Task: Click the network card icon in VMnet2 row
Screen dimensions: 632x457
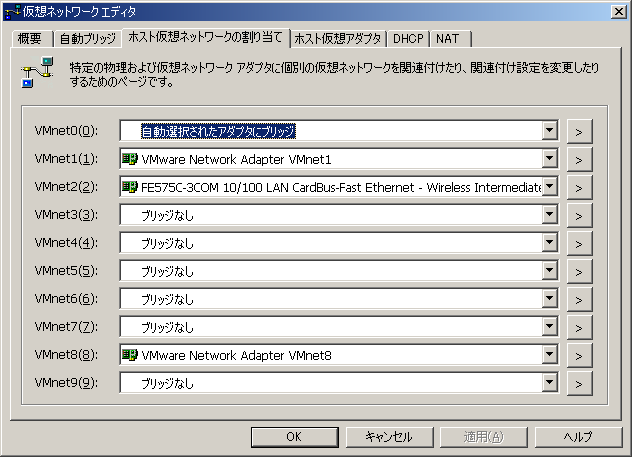Action: click(130, 187)
